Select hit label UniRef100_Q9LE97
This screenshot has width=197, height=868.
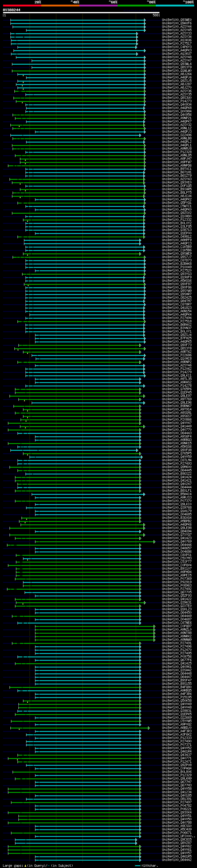coord(177,396)
